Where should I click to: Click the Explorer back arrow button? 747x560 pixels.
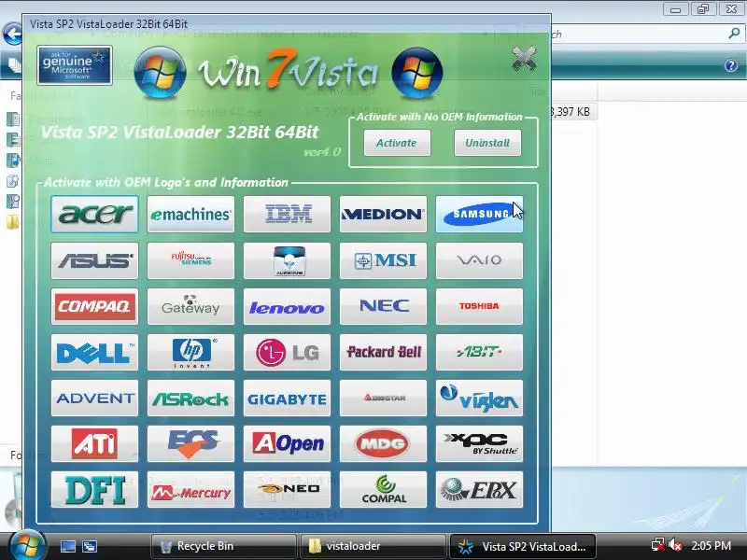pos(12,35)
